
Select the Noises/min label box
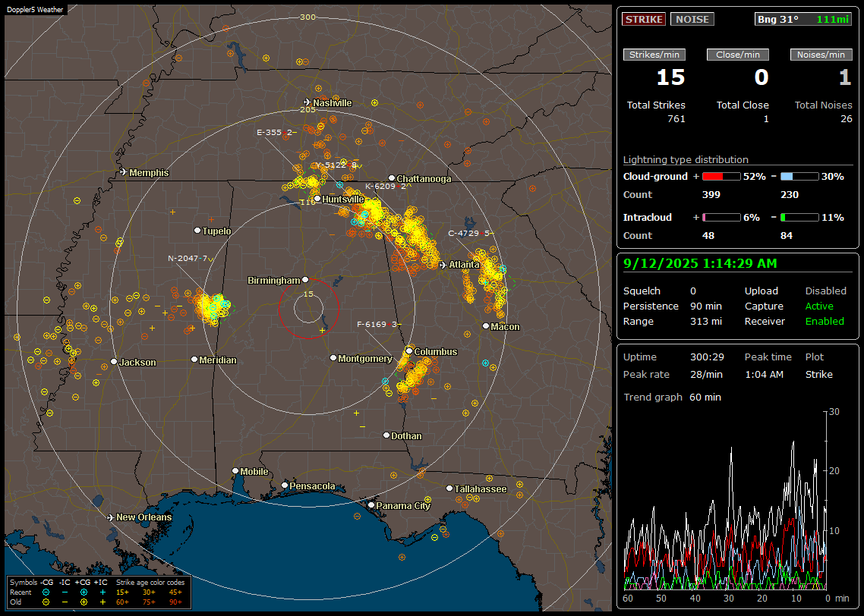(821, 55)
